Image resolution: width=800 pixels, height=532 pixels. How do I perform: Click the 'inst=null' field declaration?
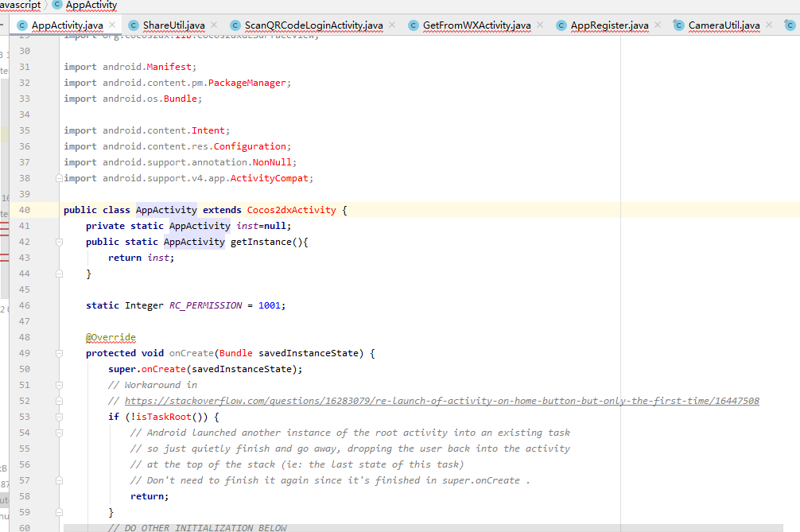(263, 226)
